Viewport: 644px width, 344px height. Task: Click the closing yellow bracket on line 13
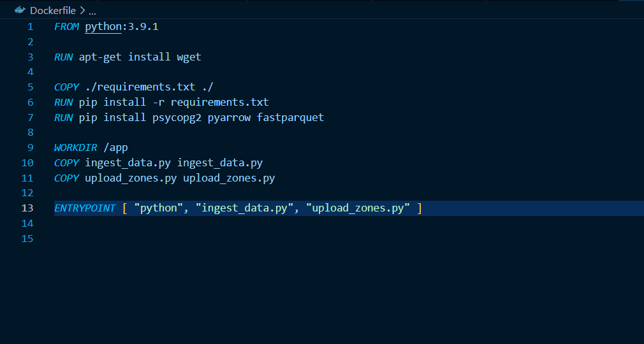pyautogui.click(x=419, y=208)
